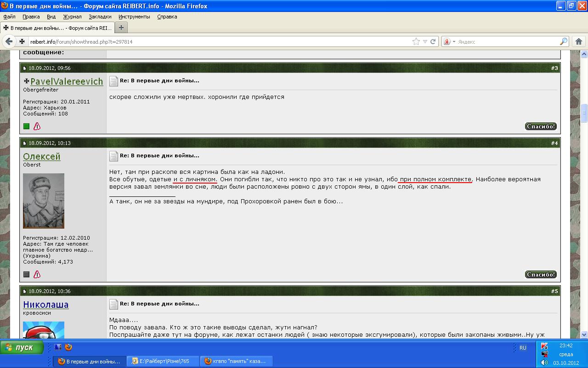Click the show desktop icon in quick launch
Image resolution: width=588 pixels, height=368 pixels.
point(58,347)
